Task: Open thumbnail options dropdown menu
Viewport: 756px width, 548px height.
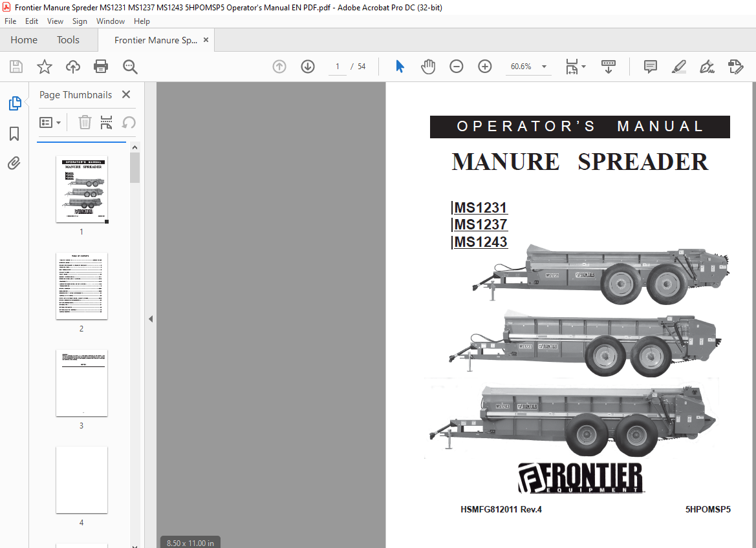Action: pos(50,122)
